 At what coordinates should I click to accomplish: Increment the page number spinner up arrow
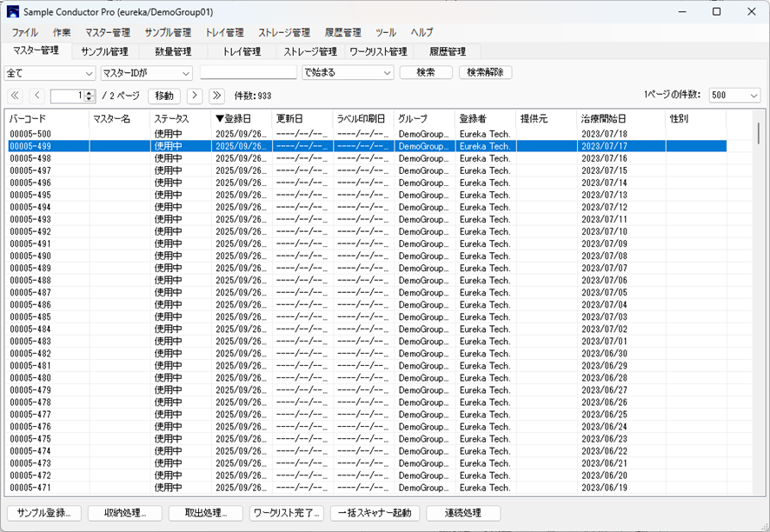pyautogui.click(x=90, y=93)
